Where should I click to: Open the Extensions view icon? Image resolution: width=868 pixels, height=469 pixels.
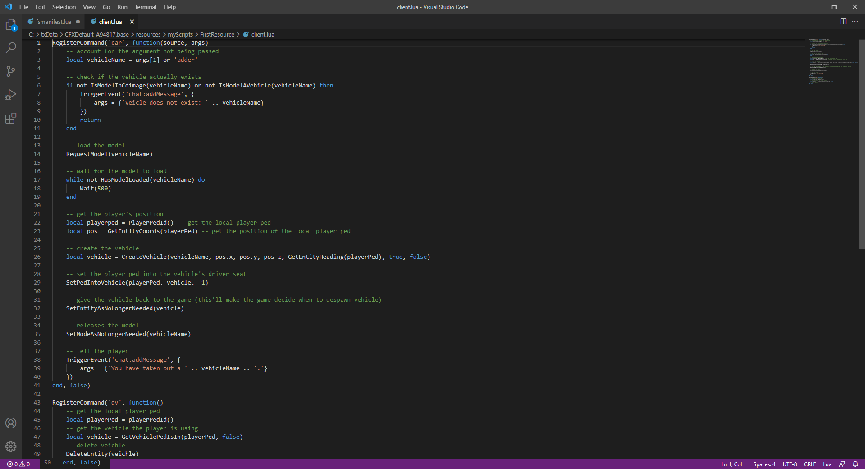(x=11, y=118)
